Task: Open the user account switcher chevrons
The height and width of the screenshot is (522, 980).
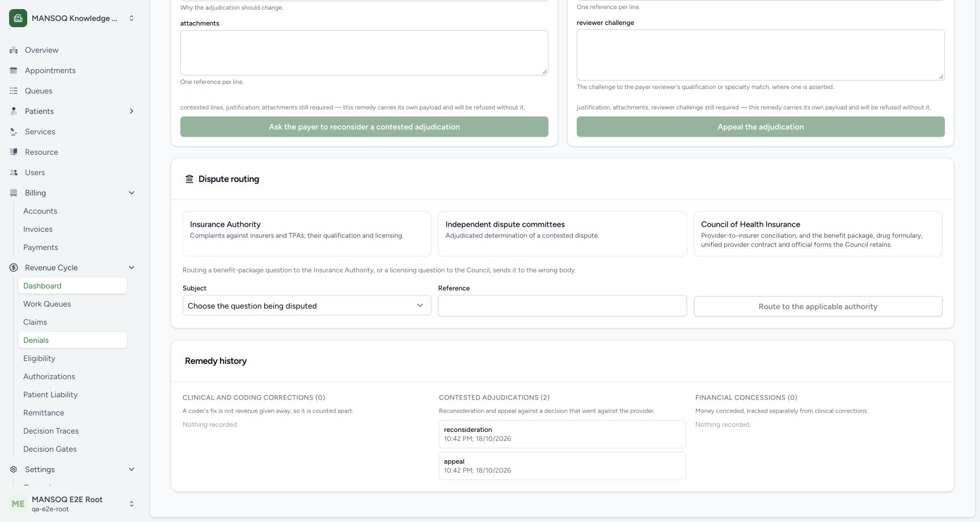Action: (132, 504)
